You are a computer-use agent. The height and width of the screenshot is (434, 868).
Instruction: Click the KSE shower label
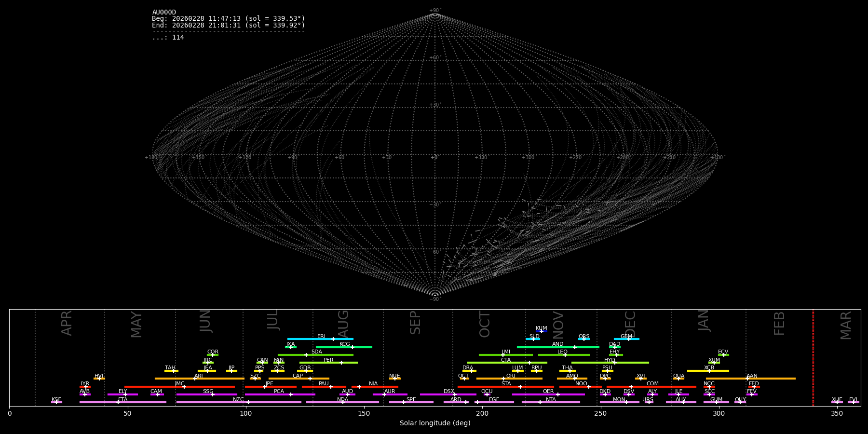coord(56,400)
